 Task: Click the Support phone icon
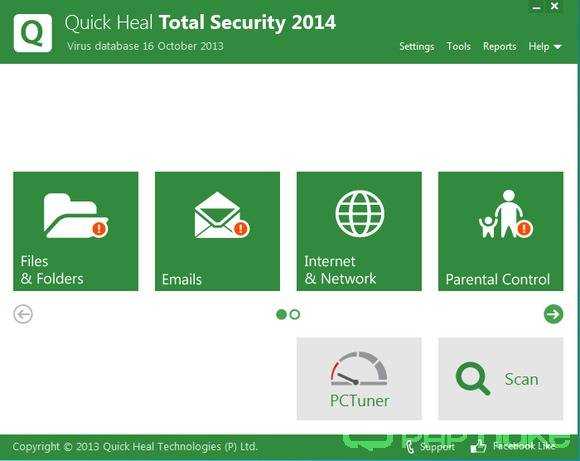click(x=410, y=447)
